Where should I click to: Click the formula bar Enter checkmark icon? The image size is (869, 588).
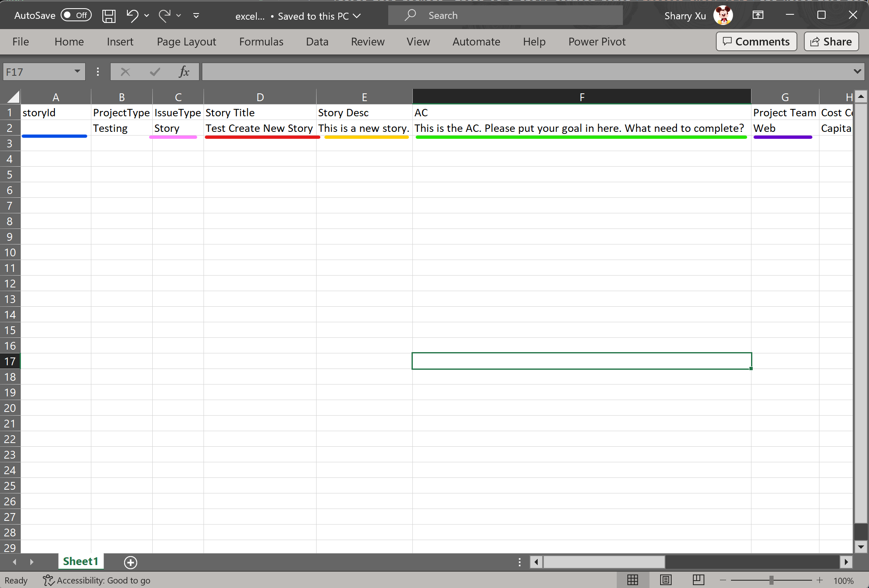coord(155,72)
